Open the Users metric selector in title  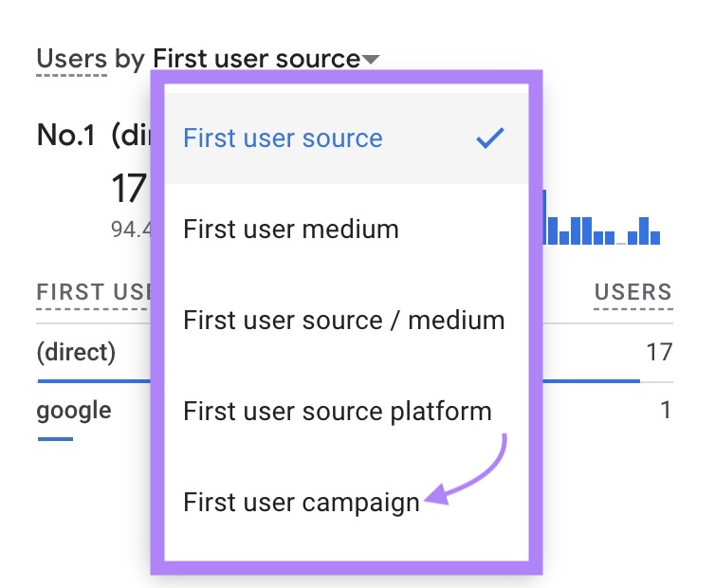point(71,59)
